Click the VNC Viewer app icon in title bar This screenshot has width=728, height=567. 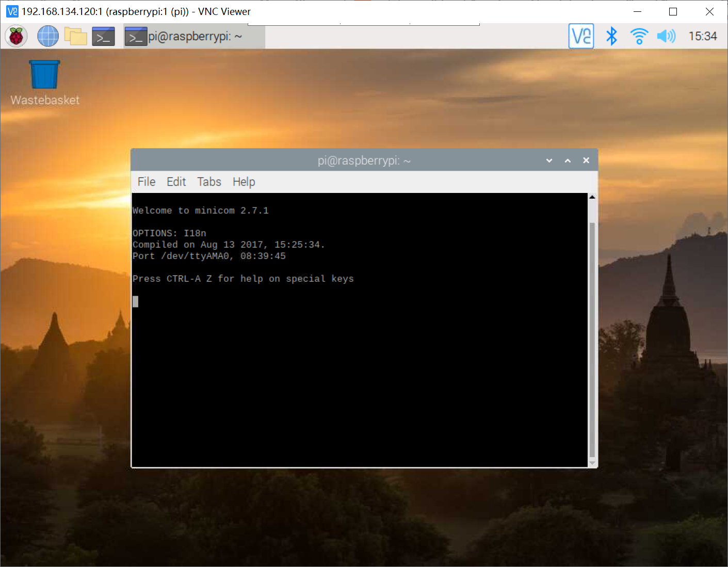click(x=12, y=11)
